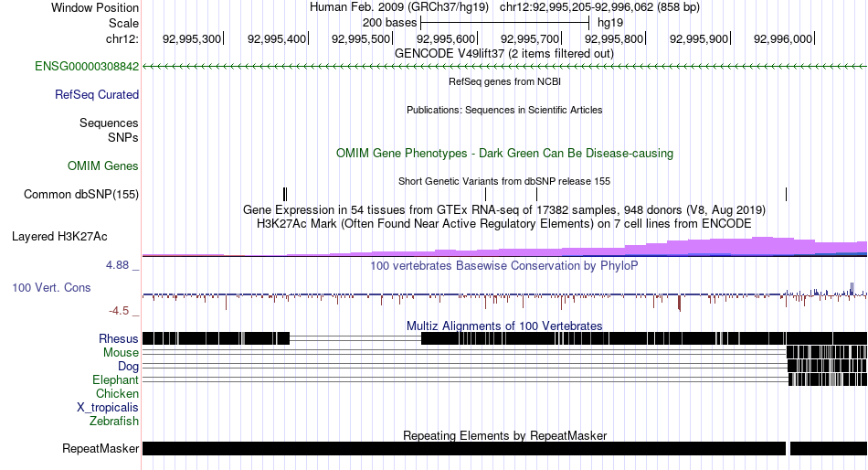Select the SNPs track label
Screen dimensions: 868x470
123,137
